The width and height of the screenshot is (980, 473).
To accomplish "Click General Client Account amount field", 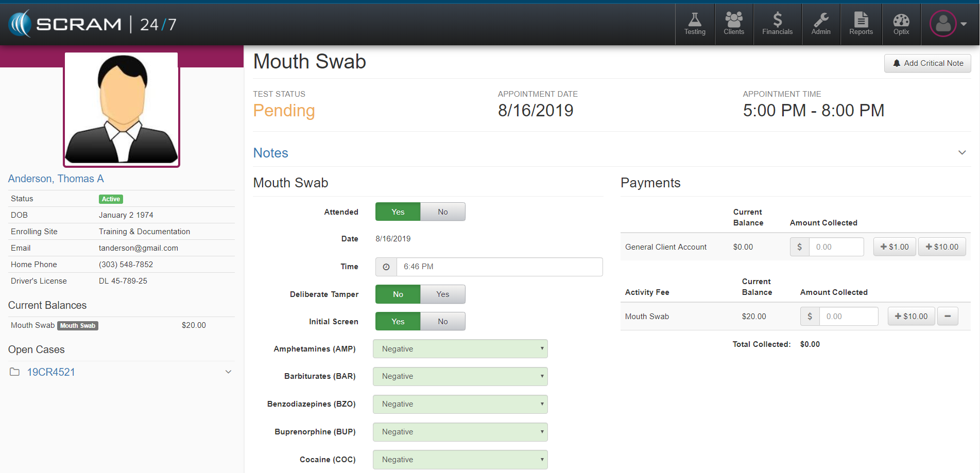I will [x=836, y=247].
